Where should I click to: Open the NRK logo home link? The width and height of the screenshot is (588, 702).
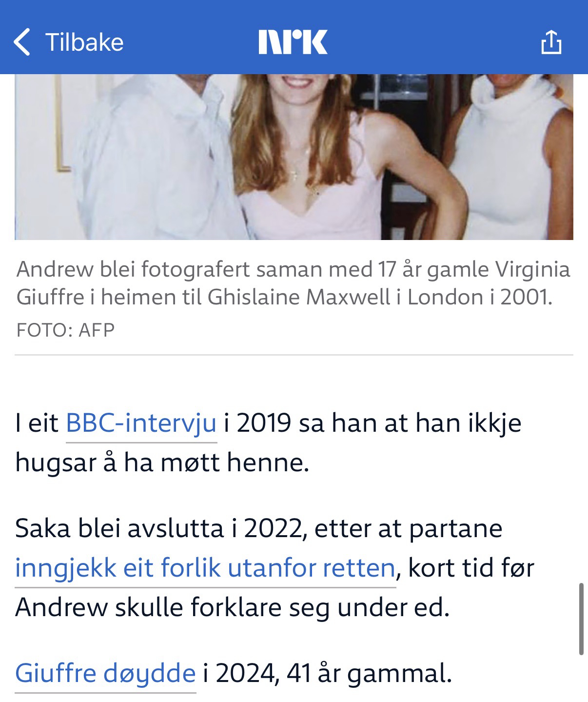pyautogui.click(x=293, y=42)
